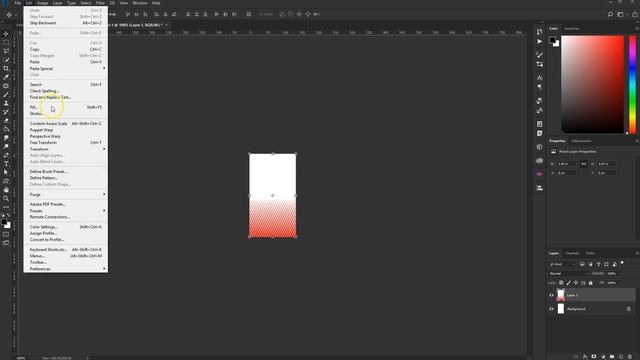Select the Layer 1 thumbnail
This screenshot has height=360, width=640.
[561, 295]
